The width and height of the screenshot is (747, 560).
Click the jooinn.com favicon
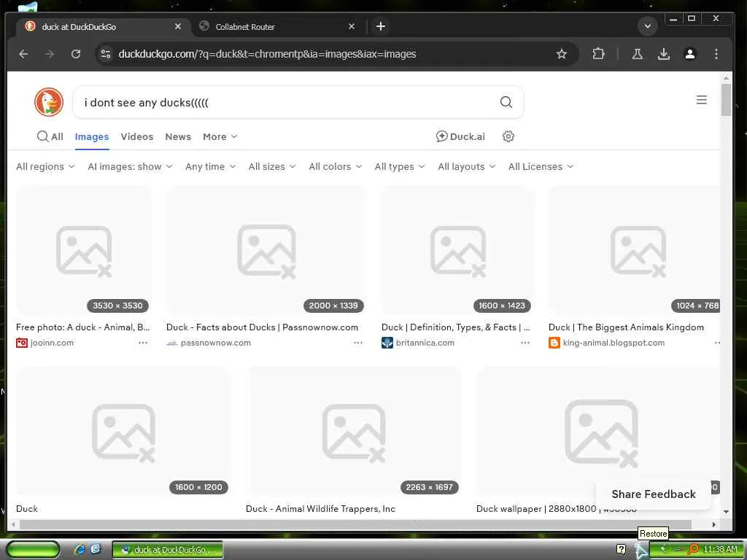(x=22, y=343)
